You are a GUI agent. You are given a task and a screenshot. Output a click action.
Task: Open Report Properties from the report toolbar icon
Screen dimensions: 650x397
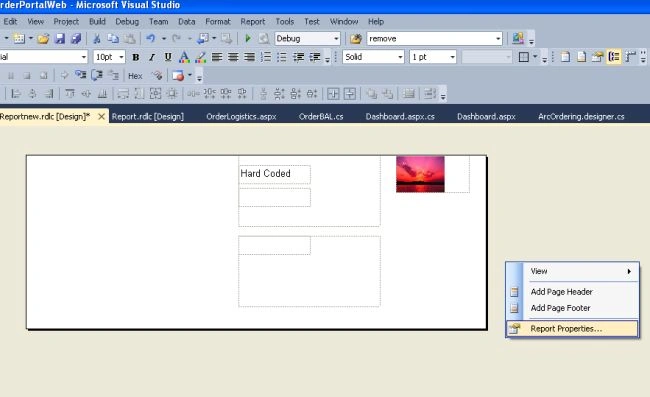597,57
